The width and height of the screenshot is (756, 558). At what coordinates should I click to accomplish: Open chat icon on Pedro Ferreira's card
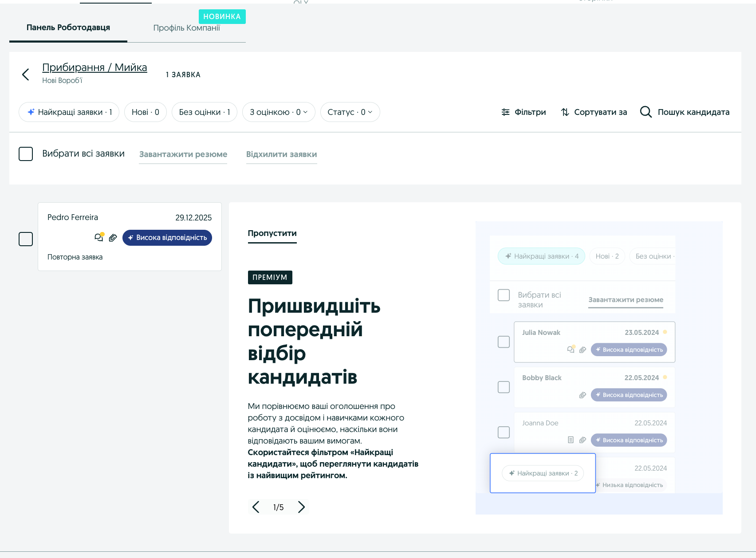(98, 238)
